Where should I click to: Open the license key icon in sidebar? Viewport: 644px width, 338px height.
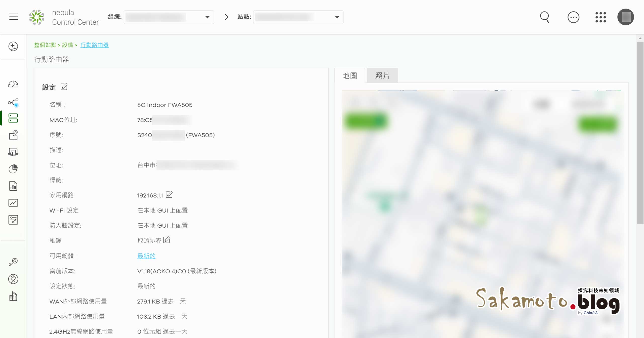click(13, 262)
